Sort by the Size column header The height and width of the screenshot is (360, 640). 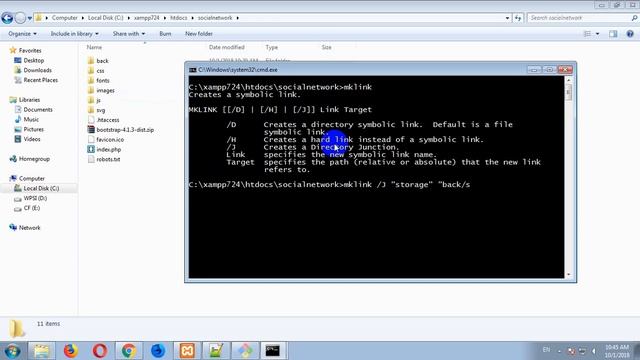pos(327,47)
